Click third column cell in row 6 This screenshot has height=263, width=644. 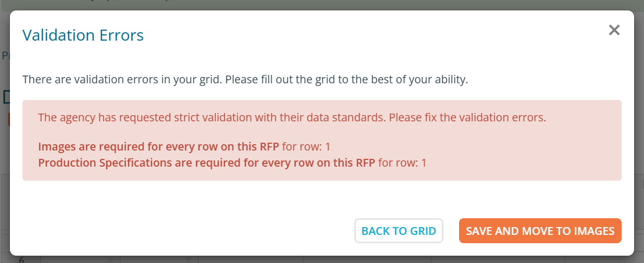point(251,259)
